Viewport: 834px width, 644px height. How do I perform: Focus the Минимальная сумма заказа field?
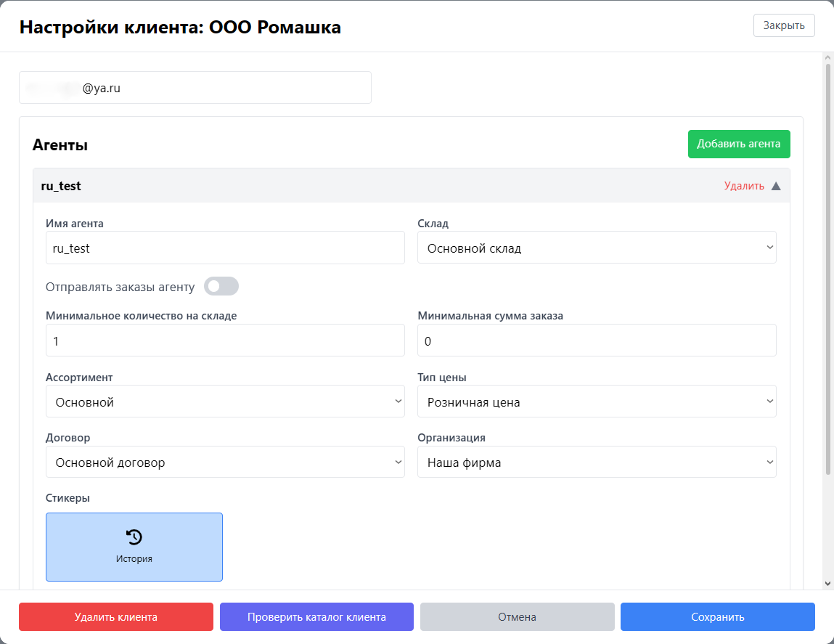(x=597, y=340)
